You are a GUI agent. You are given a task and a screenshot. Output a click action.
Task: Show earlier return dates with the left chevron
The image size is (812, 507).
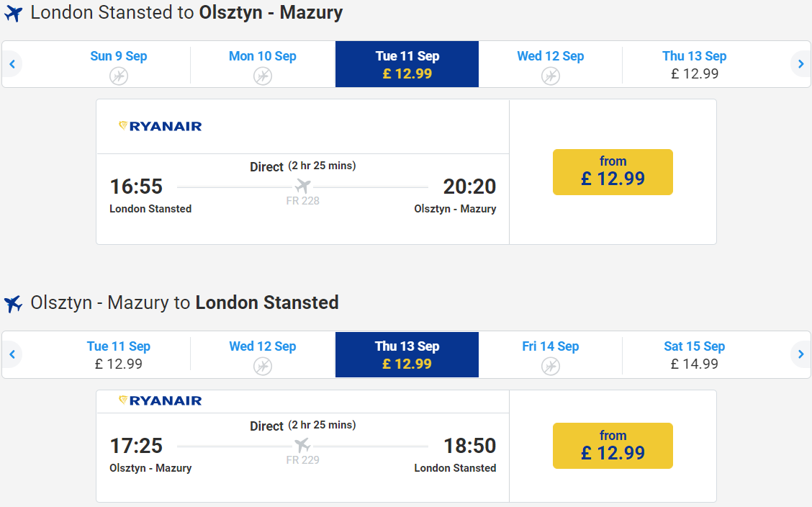pos(12,355)
